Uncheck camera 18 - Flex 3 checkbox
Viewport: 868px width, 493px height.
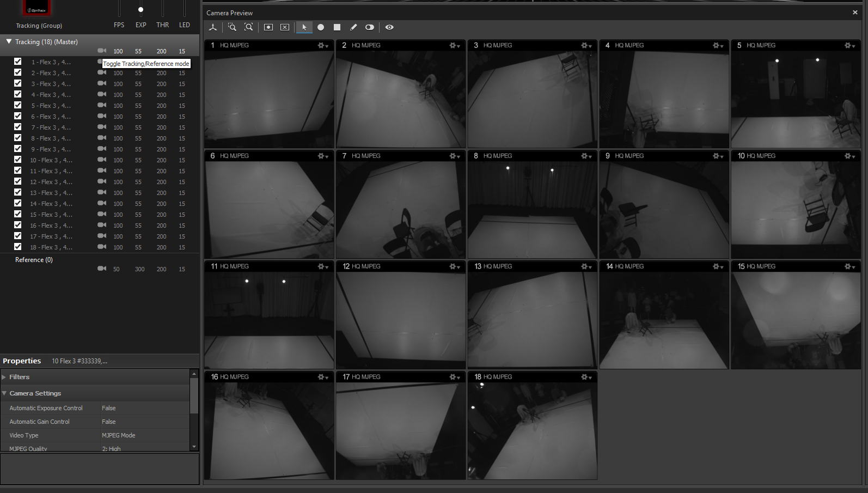(x=18, y=247)
